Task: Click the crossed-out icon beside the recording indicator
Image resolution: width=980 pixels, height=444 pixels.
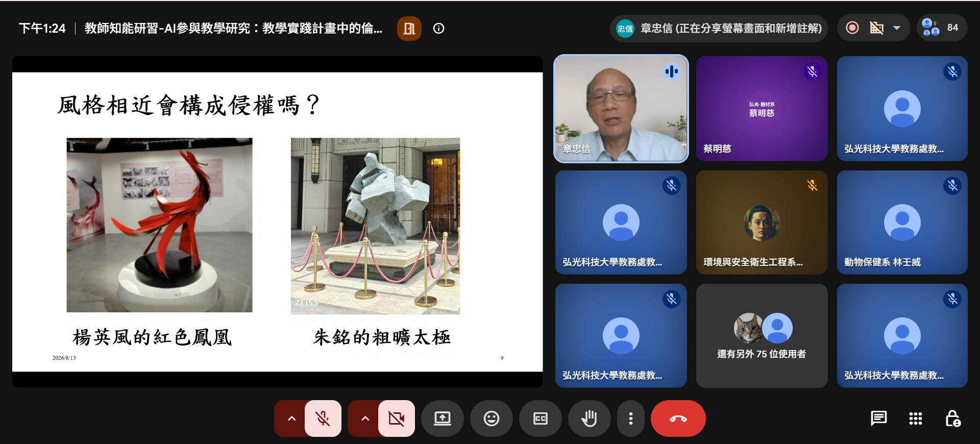Action: [876, 28]
